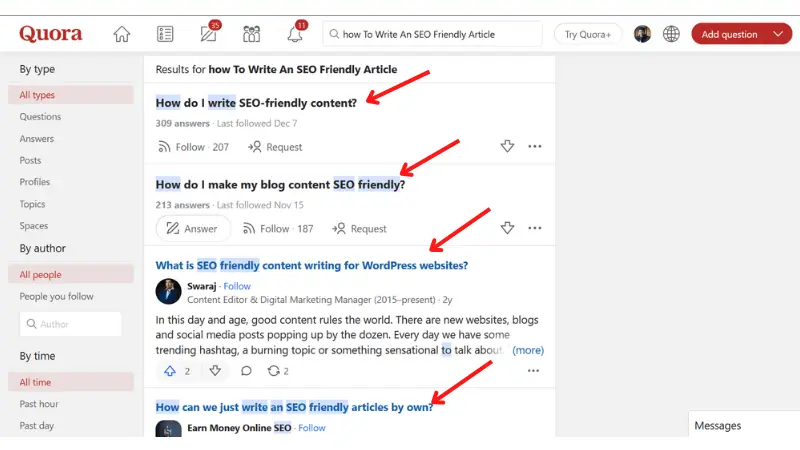Expand the Add question dropdown arrow
Image resolution: width=800 pixels, height=450 pixels.
click(x=778, y=34)
